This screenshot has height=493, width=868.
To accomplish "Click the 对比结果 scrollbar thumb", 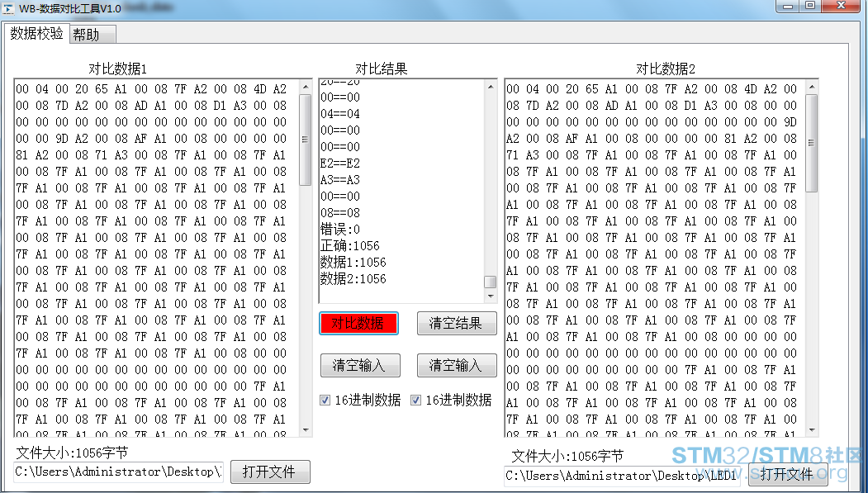I will point(491,282).
